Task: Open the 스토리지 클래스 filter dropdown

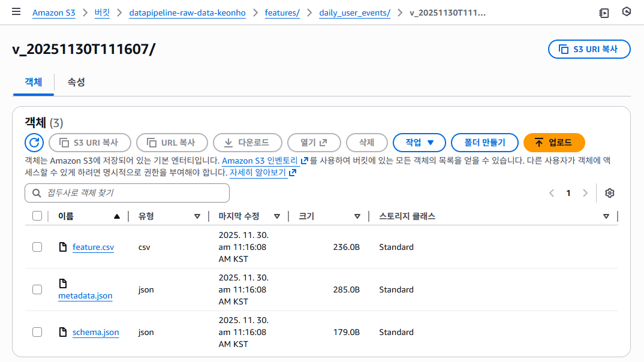Action: 606,216
